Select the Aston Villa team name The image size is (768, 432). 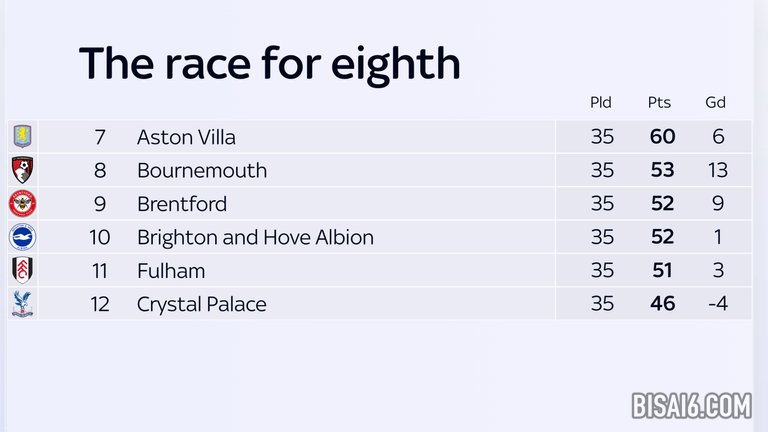(186, 137)
